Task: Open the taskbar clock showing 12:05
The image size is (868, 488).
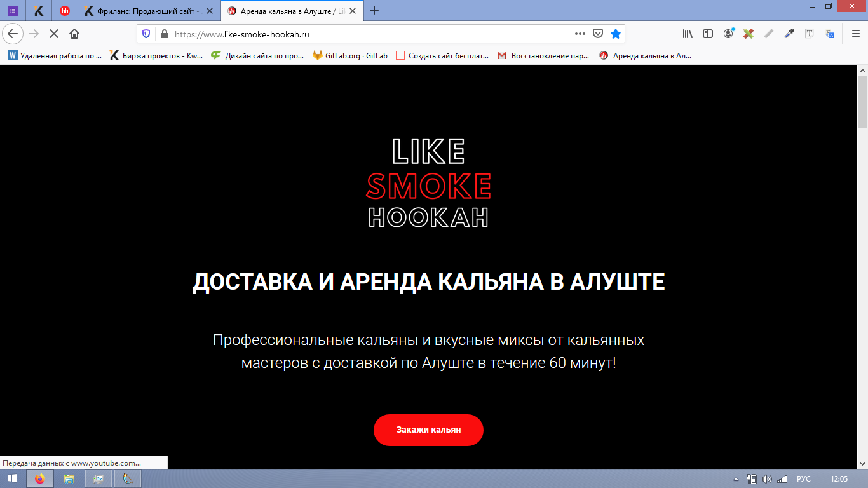Action: (839, 479)
